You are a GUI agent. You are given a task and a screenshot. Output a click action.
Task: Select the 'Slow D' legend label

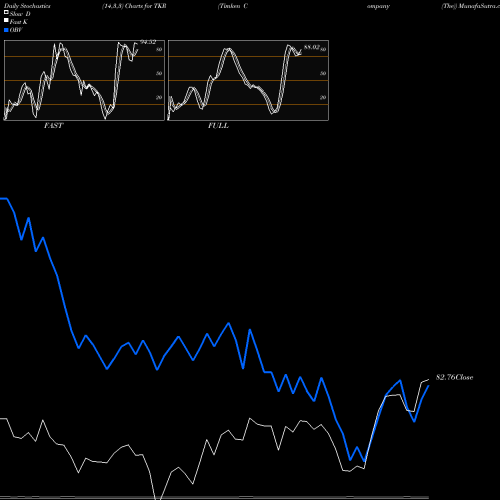(x=20, y=14)
